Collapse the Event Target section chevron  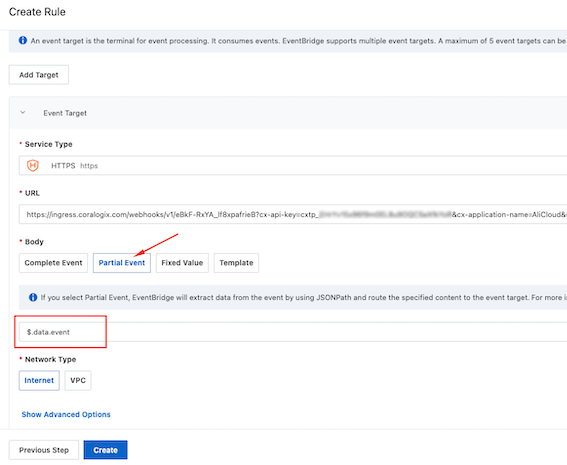click(23, 113)
